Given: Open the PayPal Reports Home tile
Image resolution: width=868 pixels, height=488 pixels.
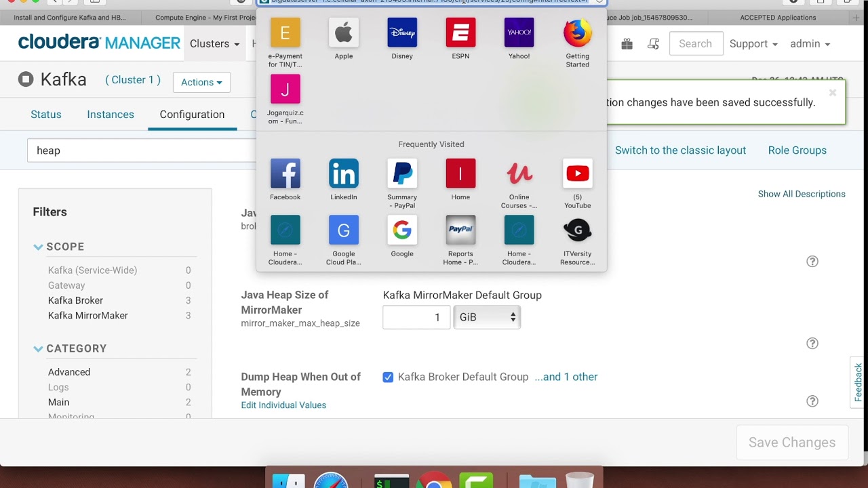Looking at the screenshot, I should click(460, 230).
